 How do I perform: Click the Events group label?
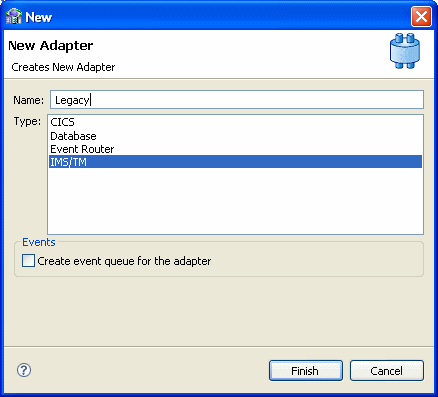point(39,242)
